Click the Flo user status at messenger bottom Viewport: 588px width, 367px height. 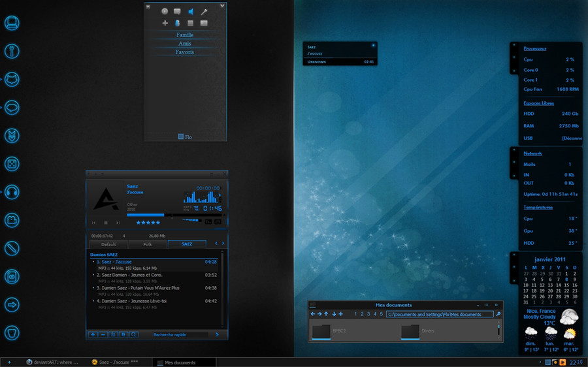(185, 137)
